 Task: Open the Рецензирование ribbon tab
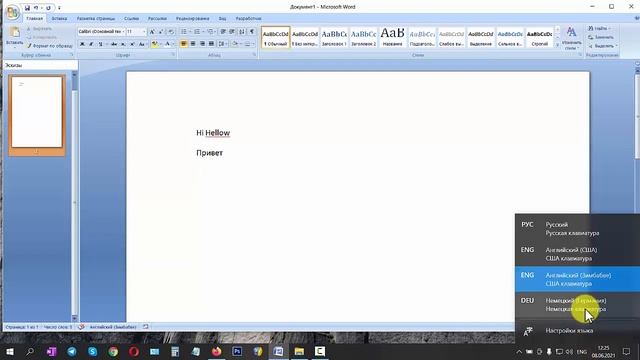[193, 18]
